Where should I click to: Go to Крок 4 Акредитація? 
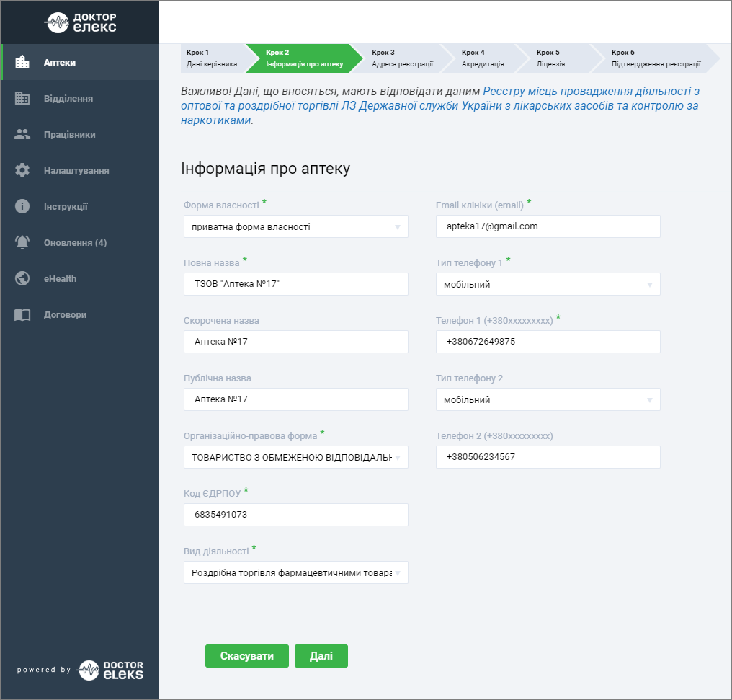[x=483, y=58]
